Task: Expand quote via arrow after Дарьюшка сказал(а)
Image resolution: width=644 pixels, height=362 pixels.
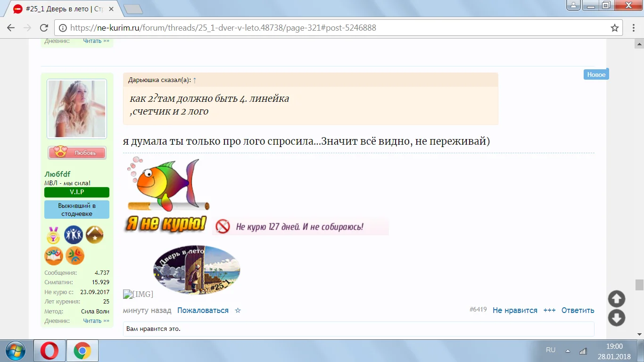Action: point(195,80)
